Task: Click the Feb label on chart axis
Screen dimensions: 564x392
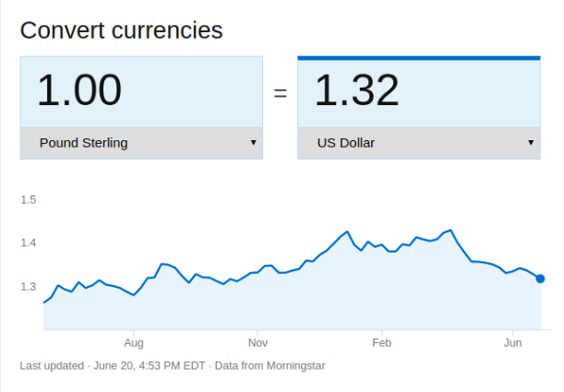Action: click(381, 343)
